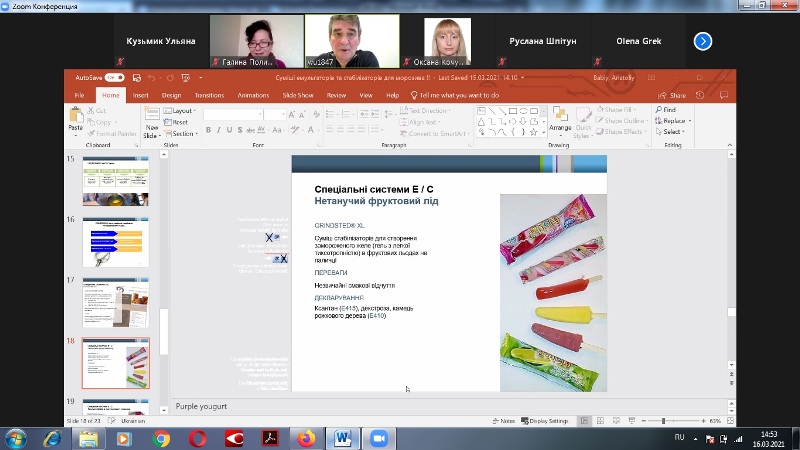This screenshot has height=450, width=800.
Task: Open the Help tab
Action: (392, 95)
